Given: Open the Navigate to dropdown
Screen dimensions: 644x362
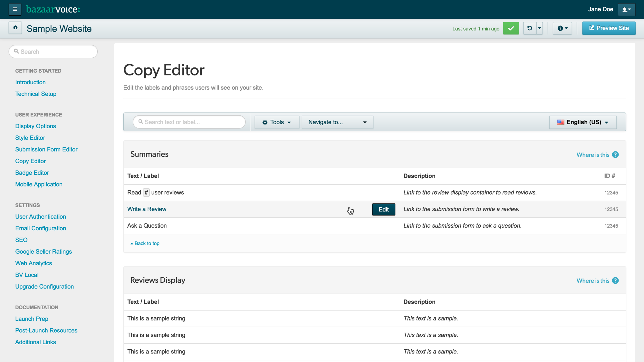Looking at the screenshot, I should (337, 122).
